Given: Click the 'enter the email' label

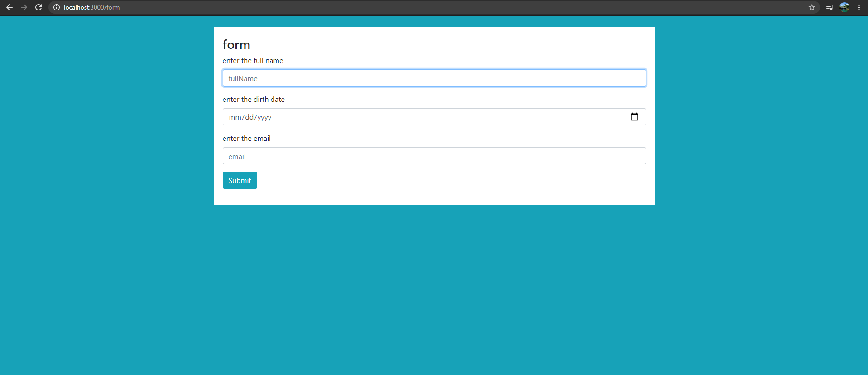Looking at the screenshot, I should pyautogui.click(x=247, y=139).
